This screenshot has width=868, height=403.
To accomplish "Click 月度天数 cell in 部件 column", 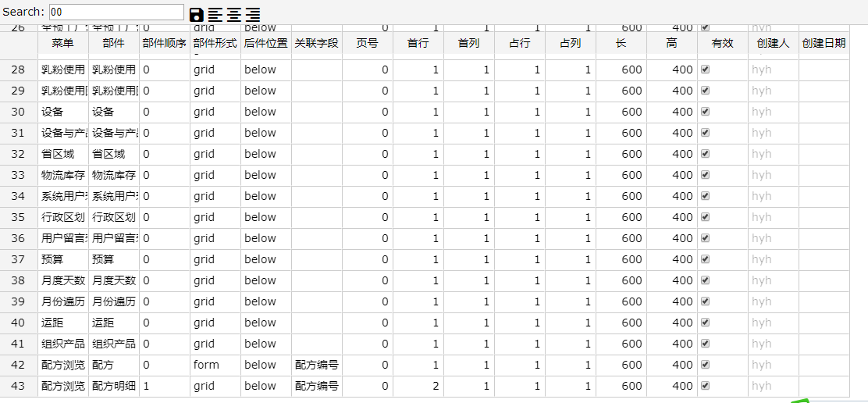I will (x=114, y=280).
